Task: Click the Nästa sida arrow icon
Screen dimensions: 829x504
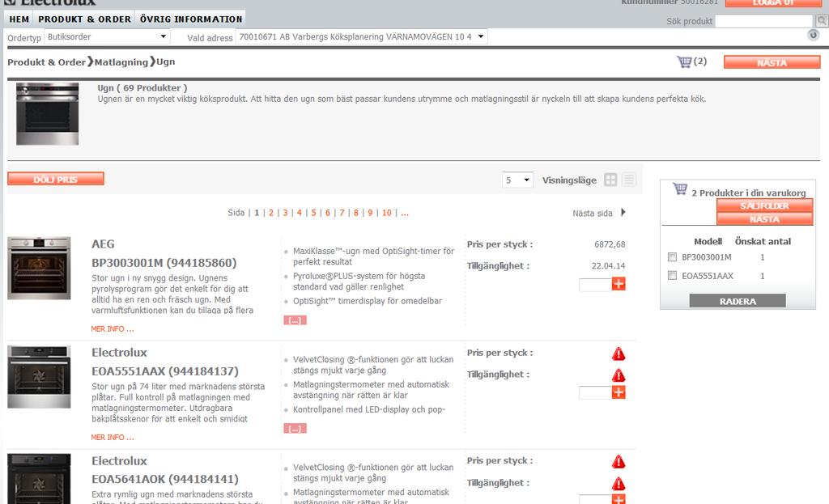Action: [623, 213]
